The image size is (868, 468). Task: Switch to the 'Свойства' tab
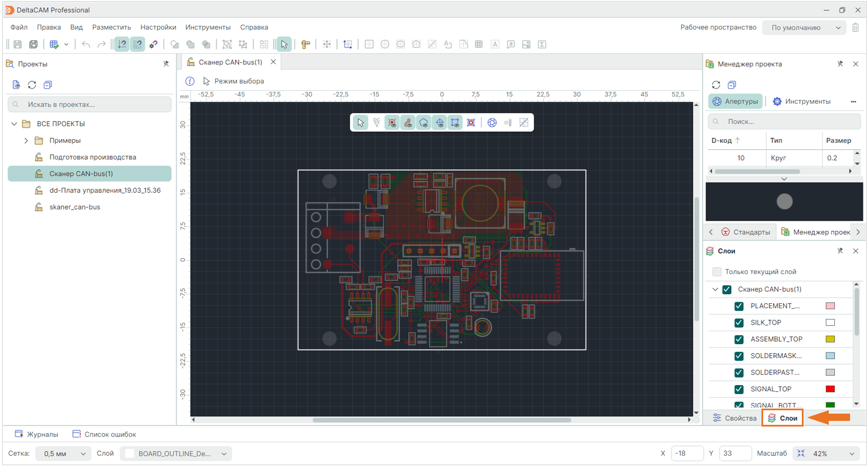point(734,418)
